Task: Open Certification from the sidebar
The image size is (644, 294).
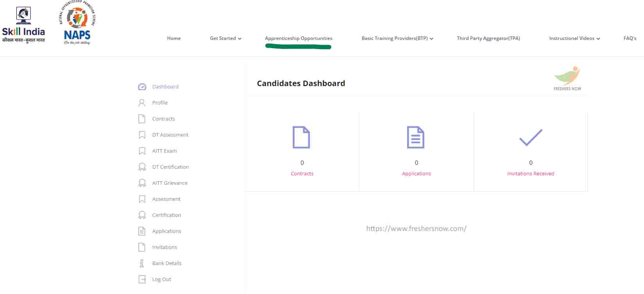Action: (167, 215)
